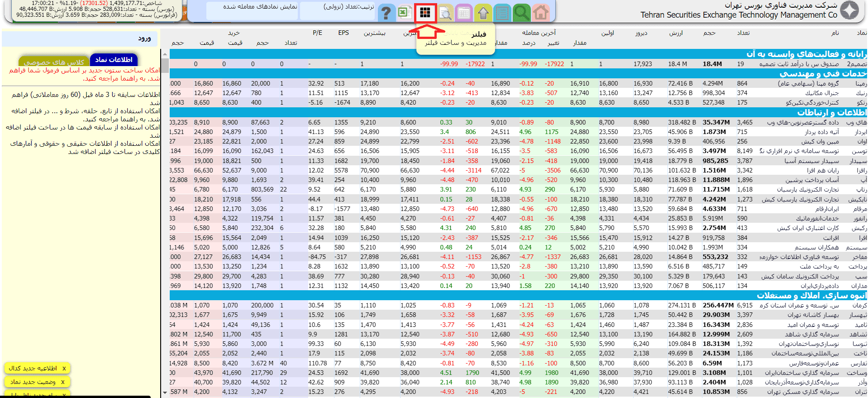Open the سرمایه گذاری مسکن تهران row
This screenshot has width=868, height=398.
[518, 392]
